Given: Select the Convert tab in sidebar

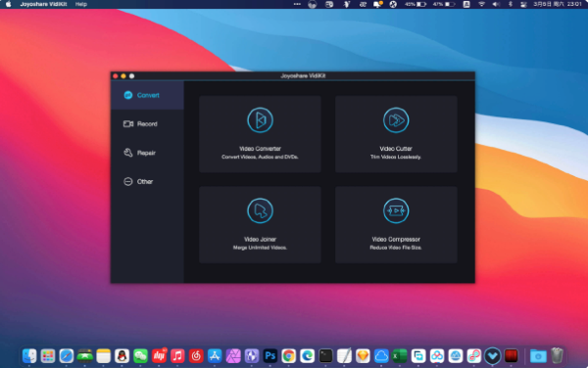Looking at the screenshot, I should [x=147, y=95].
